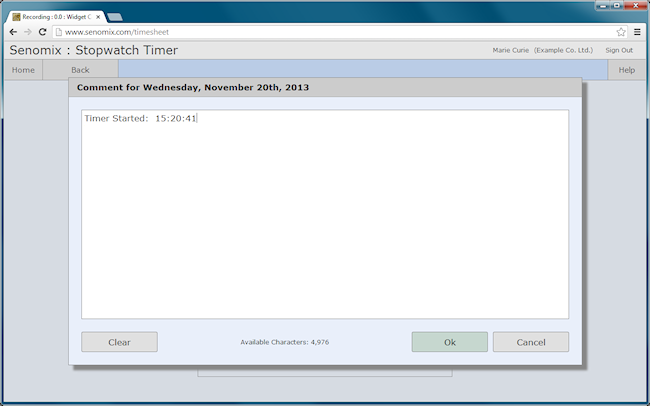Bookmark the page with the star icon

[621, 32]
